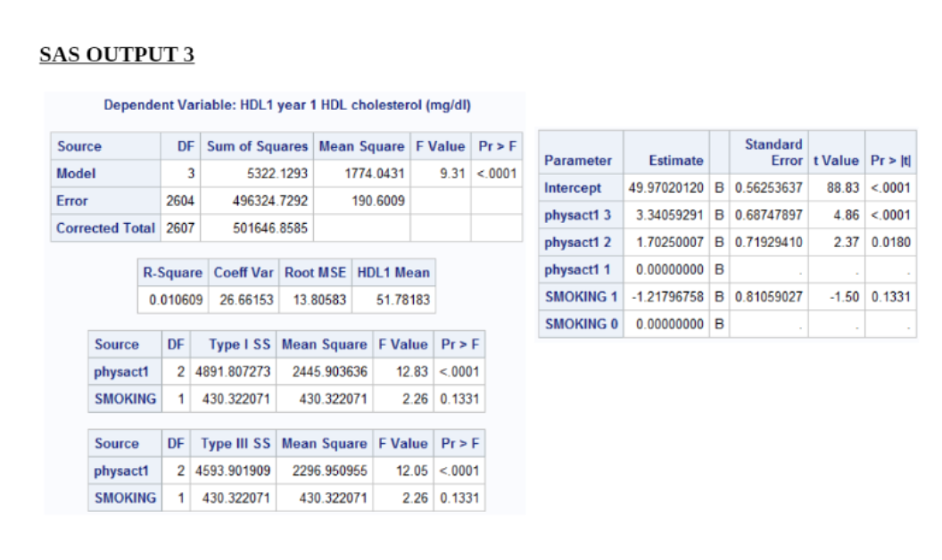The width and height of the screenshot is (942, 560).
Task: Select the "R-Square" header cell
Action: [172, 273]
